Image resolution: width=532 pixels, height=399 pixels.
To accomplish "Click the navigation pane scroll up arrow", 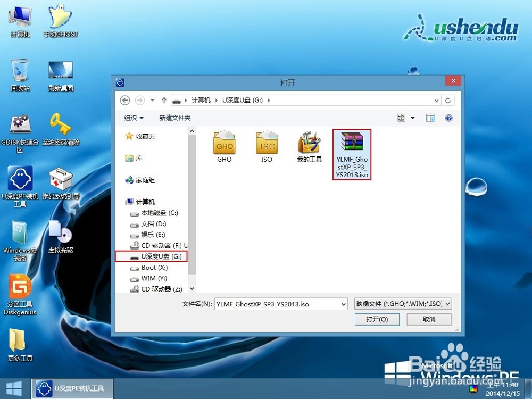I will (x=192, y=131).
